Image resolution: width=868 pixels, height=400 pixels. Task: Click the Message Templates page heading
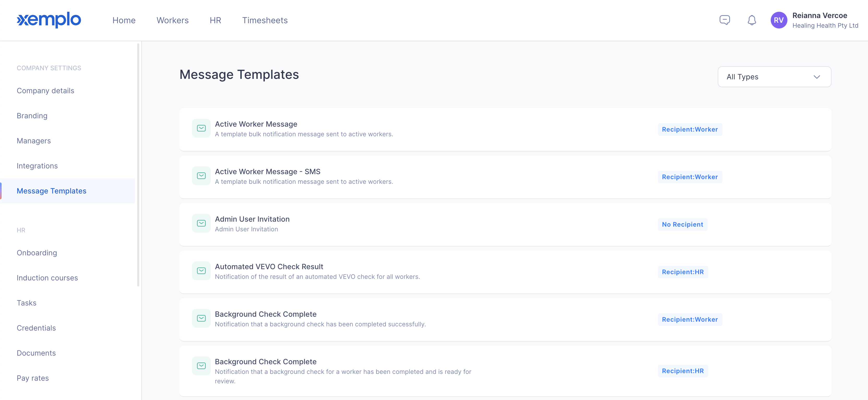point(239,74)
